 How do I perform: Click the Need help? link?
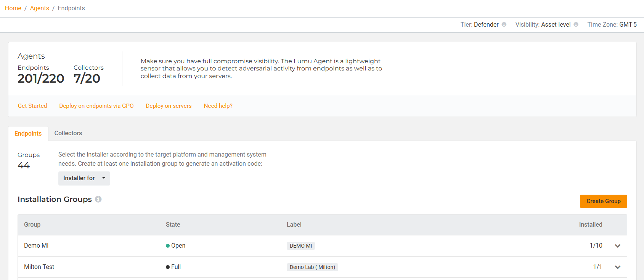(218, 106)
